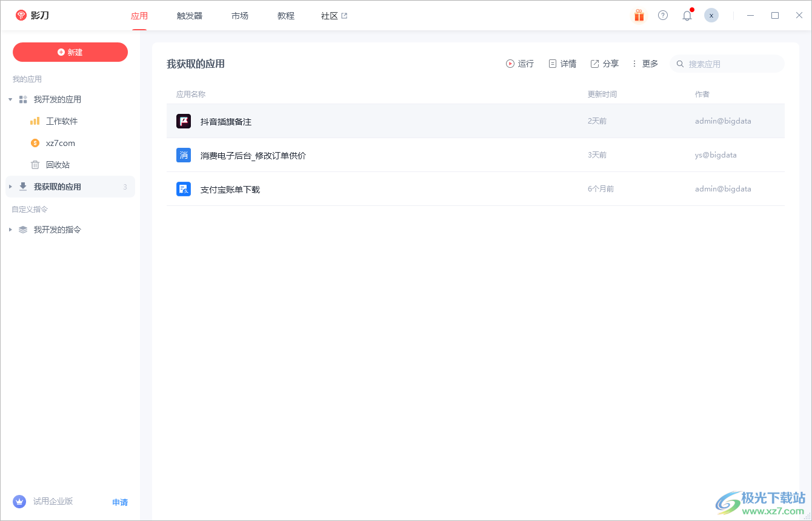Click the 申请 link at the bottom
The width and height of the screenshot is (812, 521).
pyautogui.click(x=119, y=502)
